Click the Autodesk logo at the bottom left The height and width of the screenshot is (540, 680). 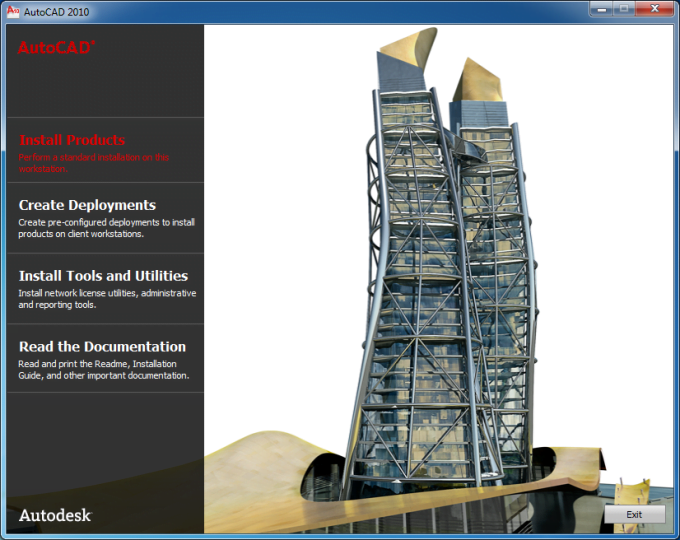pos(55,515)
